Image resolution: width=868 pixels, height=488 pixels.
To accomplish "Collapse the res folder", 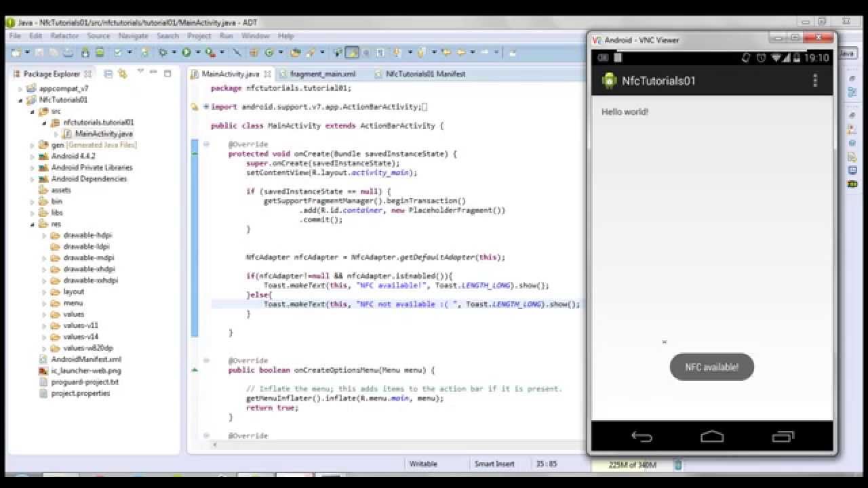I will 33,224.
